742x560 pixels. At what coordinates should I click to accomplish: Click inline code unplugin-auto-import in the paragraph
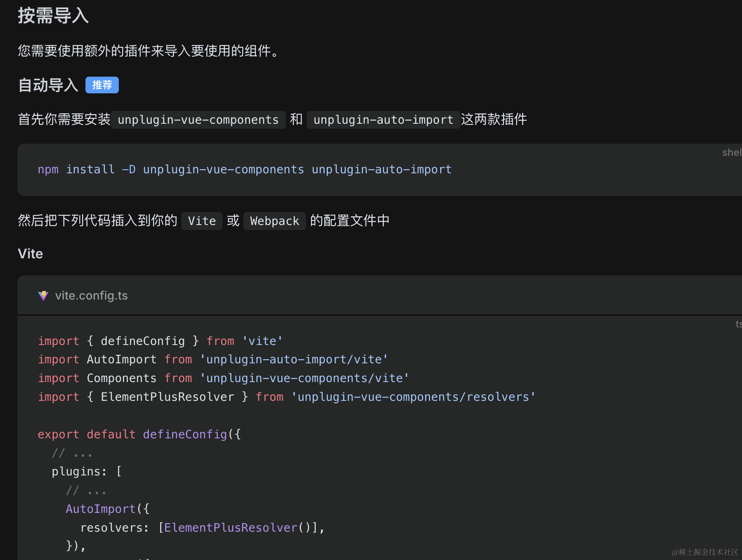[x=383, y=120]
